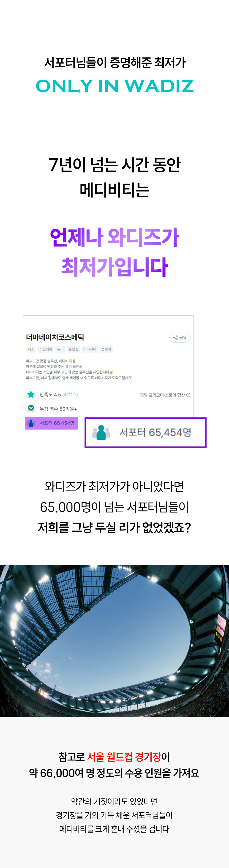Click the 누적 액수 50억원+ text

click(58, 409)
